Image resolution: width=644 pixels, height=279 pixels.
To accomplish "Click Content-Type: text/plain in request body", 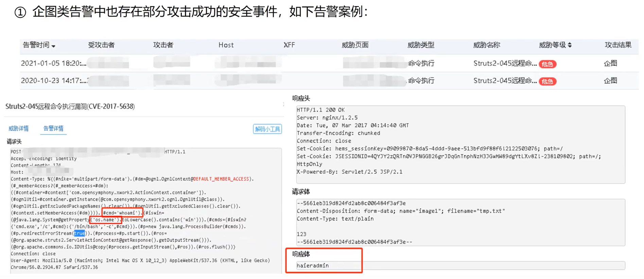I will tap(335, 219).
